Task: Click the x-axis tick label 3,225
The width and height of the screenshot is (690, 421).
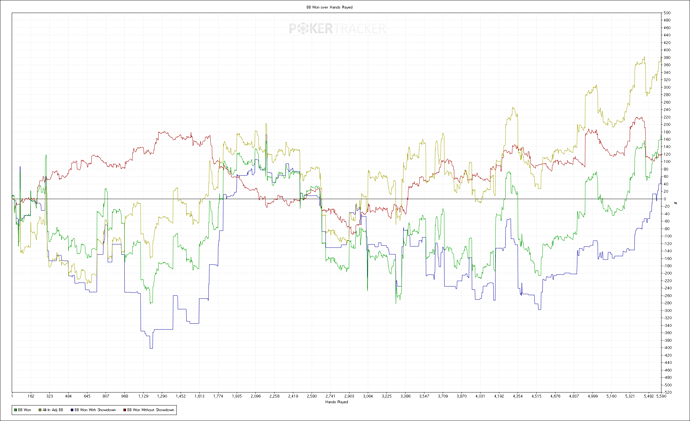Action: (387, 396)
